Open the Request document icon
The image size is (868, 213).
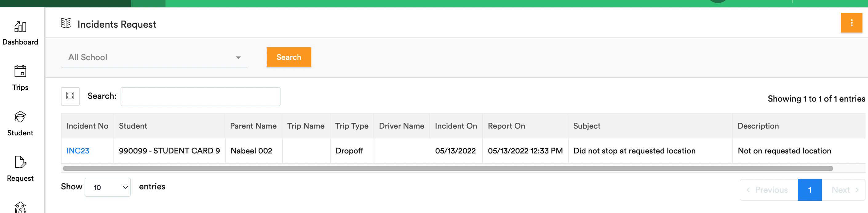pyautogui.click(x=20, y=162)
